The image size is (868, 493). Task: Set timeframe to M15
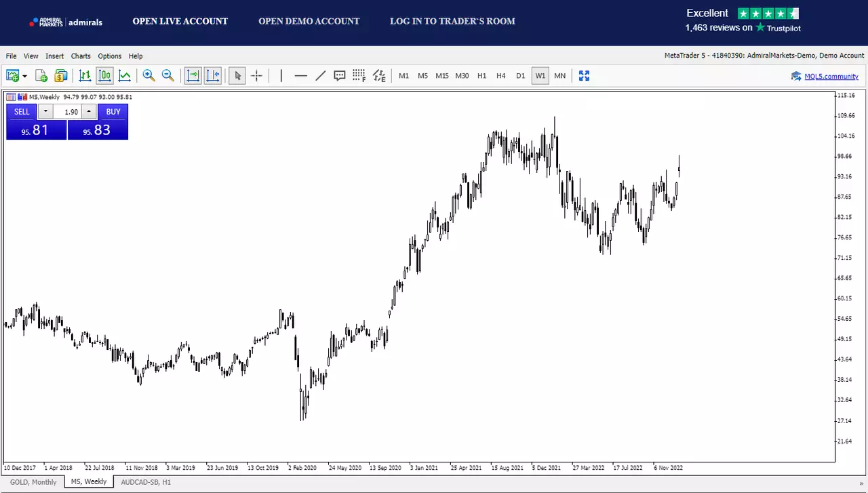[442, 76]
